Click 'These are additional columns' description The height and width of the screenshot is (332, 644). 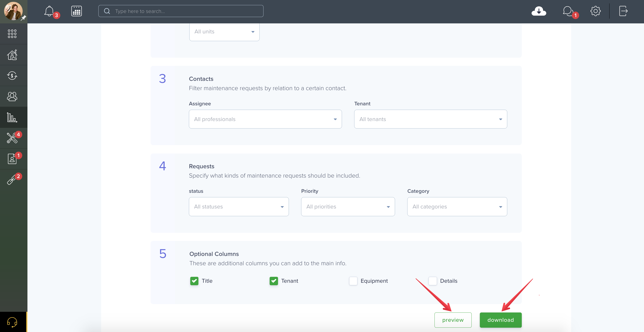tap(268, 263)
